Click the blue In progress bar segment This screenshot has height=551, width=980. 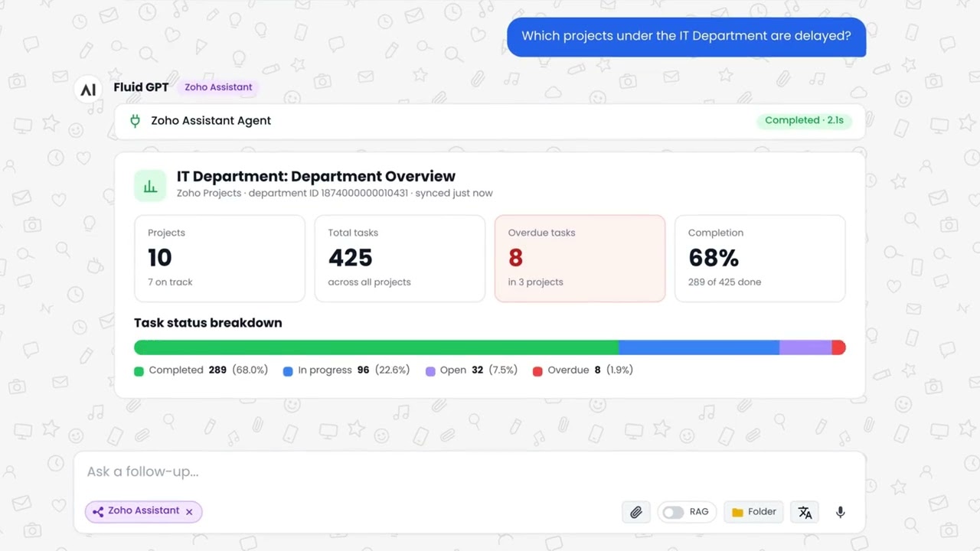(699, 347)
